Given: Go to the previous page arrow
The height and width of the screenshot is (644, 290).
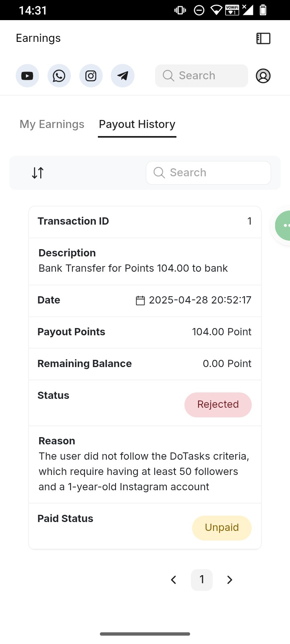Looking at the screenshot, I should point(174,580).
